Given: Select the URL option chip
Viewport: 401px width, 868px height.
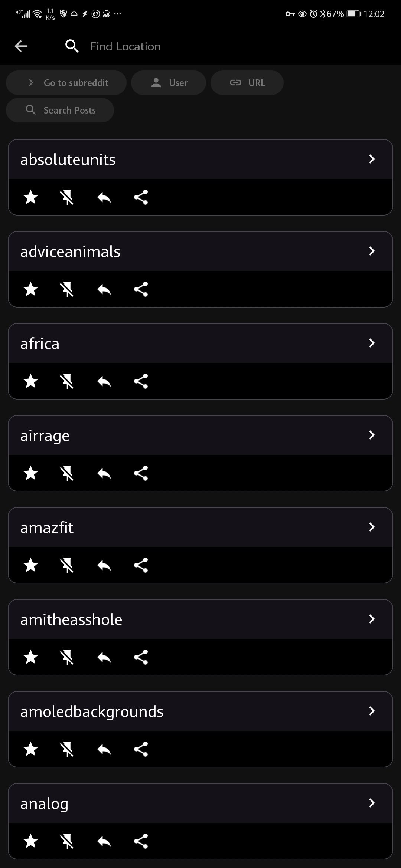Looking at the screenshot, I should tap(247, 83).
